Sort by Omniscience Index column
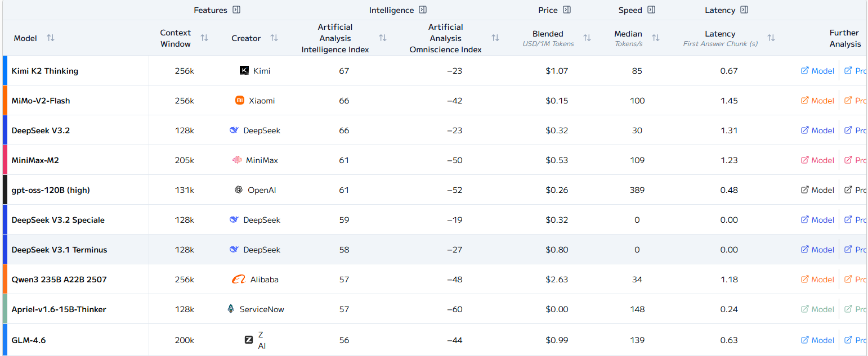Screen dimensions: 868x356 coord(495,38)
